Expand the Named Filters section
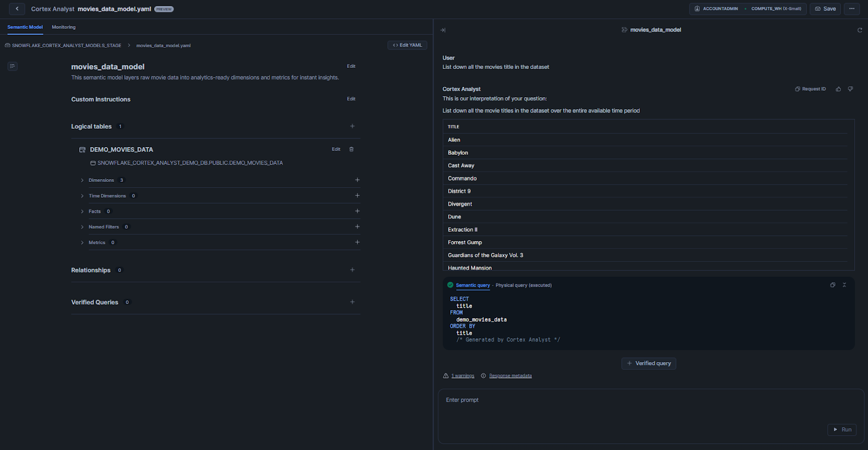 tap(81, 226)
